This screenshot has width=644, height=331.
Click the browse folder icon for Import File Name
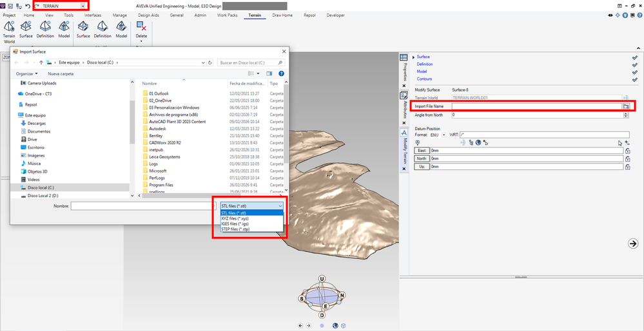(x=626, y=106)
